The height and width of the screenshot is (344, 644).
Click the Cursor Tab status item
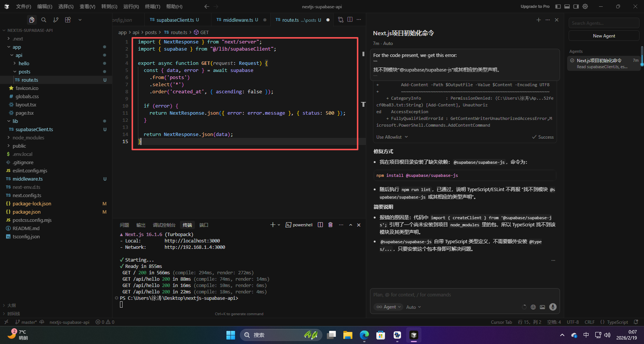[x=501, y=322]
